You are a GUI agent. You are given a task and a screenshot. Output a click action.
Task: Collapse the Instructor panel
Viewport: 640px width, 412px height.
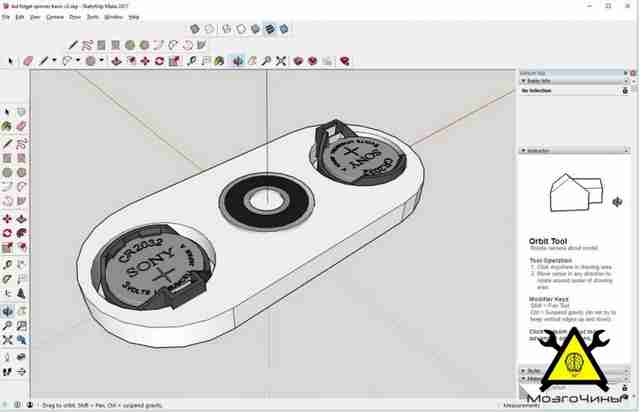point(524,151)
